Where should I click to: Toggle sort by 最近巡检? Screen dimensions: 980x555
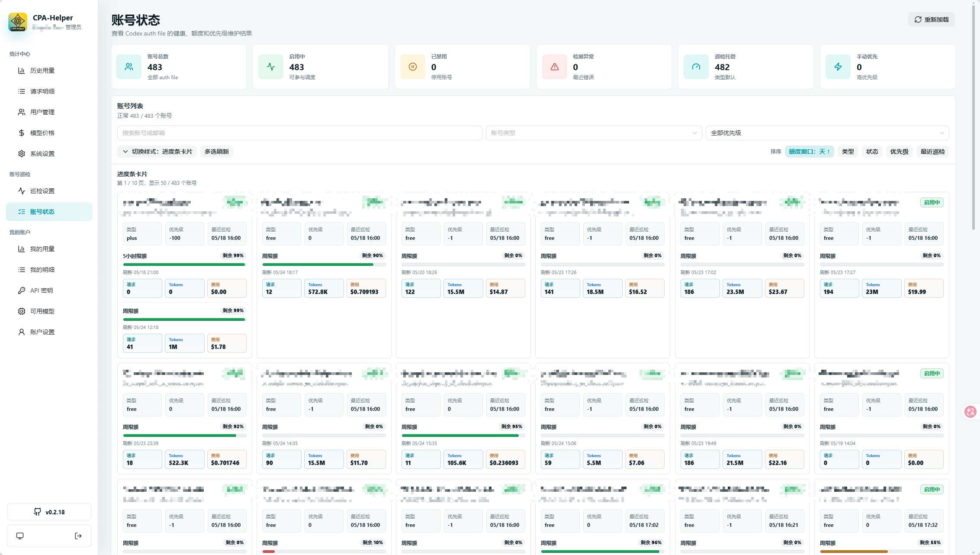[932, 152]
